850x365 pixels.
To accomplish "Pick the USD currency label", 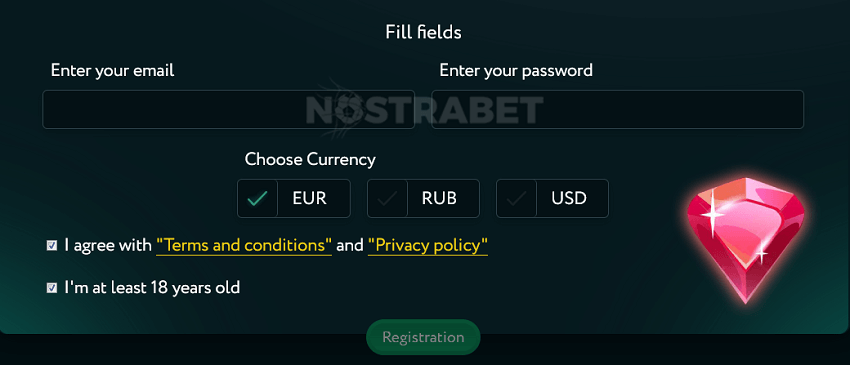I will click(x=569, y=198).
